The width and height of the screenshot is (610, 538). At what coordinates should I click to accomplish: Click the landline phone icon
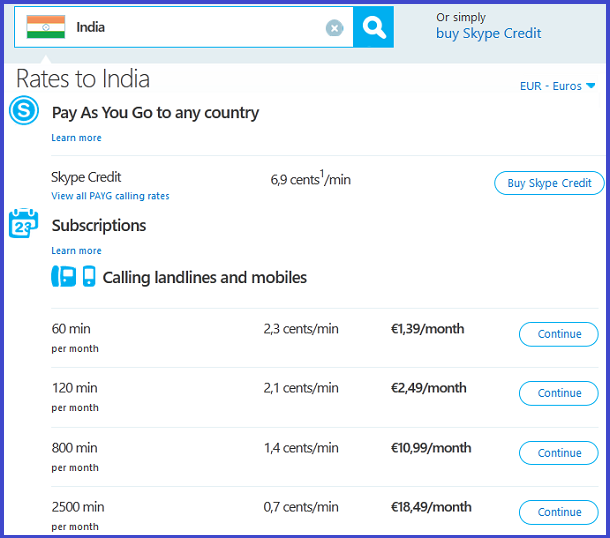click(x=64, y=276)
